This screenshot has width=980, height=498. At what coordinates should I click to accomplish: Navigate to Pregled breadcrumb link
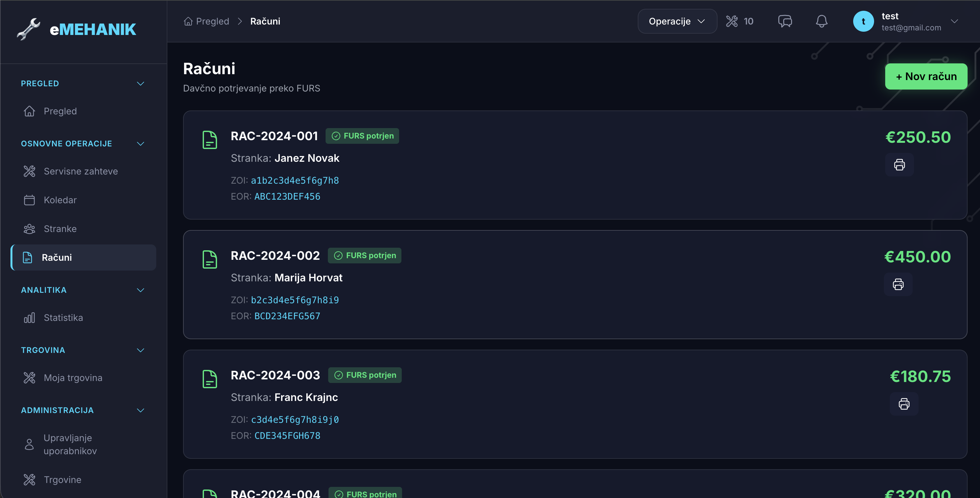[212, 21]
